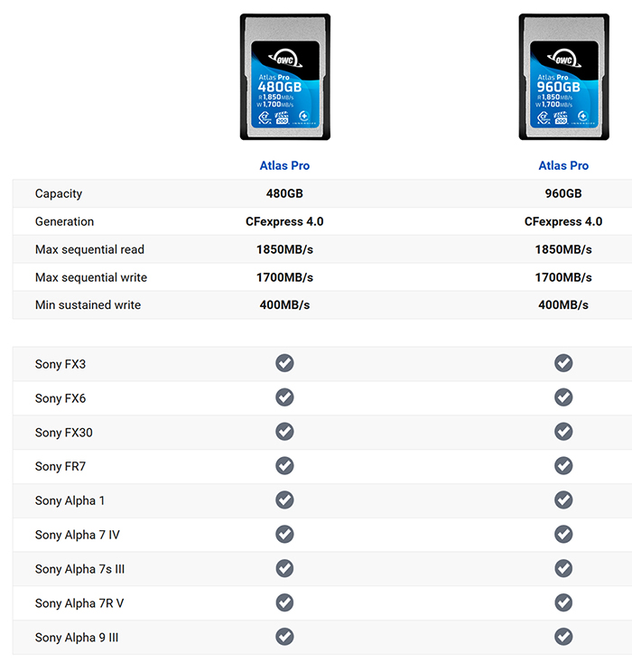Select the Sony Alpha 7s III row label

point(79,570)
